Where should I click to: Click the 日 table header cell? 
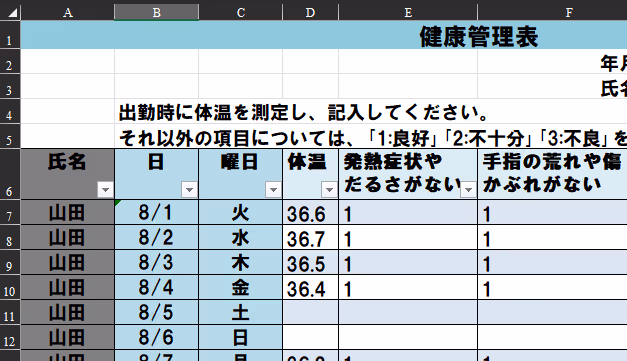[x=156, y=174]
